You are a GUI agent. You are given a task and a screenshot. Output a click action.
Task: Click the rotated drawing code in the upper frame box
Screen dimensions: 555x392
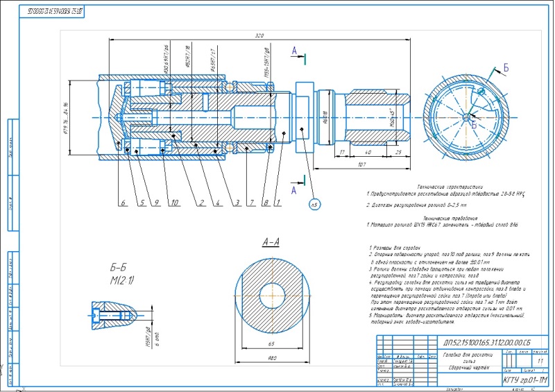[x=55, y=12]
